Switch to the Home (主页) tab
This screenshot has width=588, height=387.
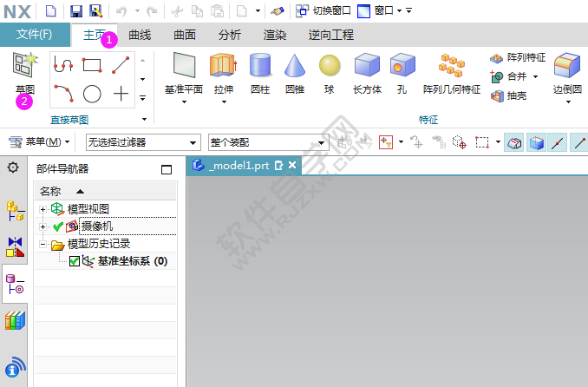[95, 35]
